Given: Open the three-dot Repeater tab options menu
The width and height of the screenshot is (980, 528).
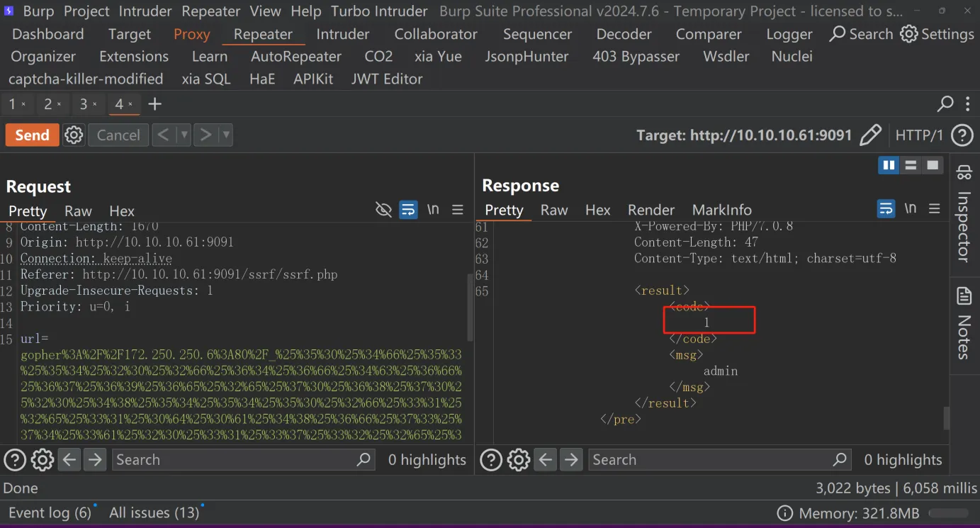Looking at the screenshot, I should click(968, 104).
